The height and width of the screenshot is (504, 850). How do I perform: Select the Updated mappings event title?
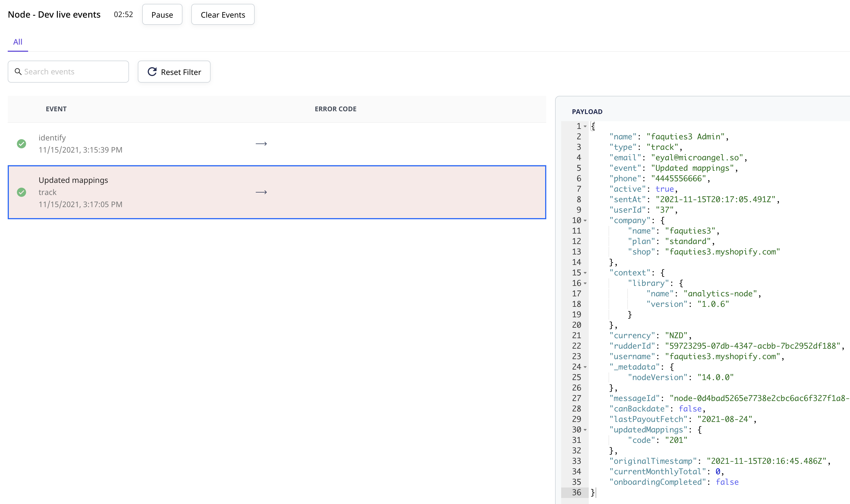click(x=73, y=180)
